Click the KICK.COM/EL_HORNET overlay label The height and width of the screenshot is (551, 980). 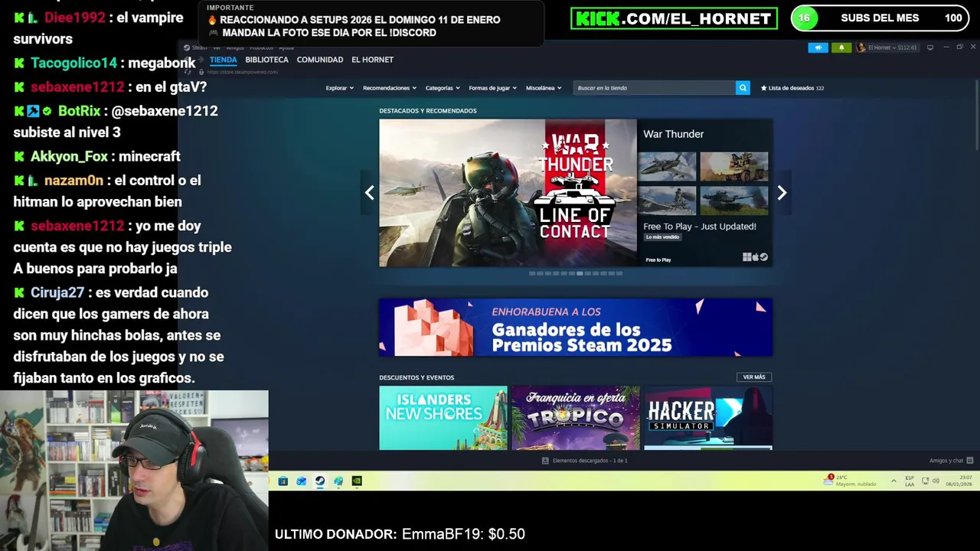pos(674,18)
